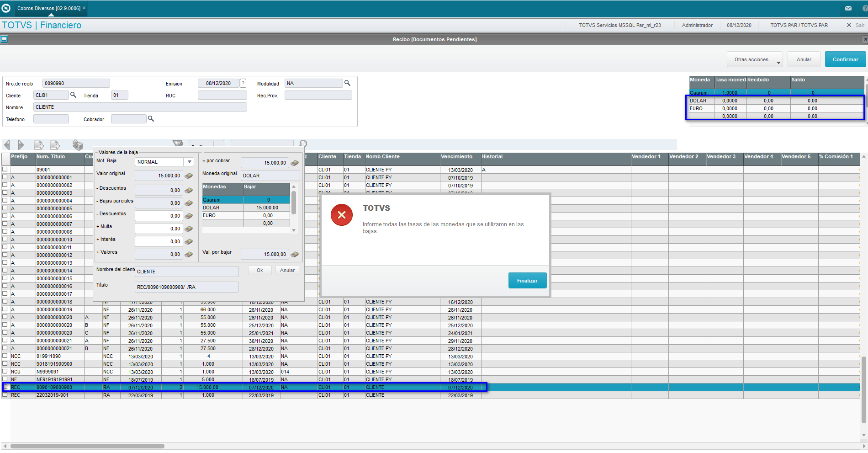Click the first add-document toolbar icon
This screenshot has width=868, height=453.
[39, 145]
